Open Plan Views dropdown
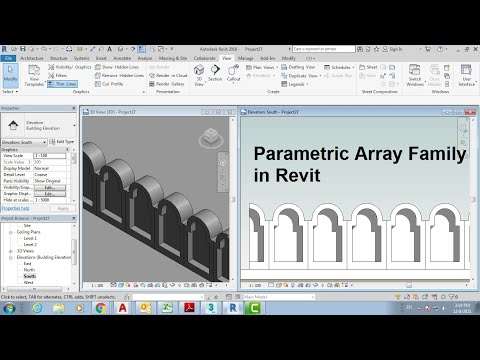This screenshot has height=360, width=480. pos(262,67)
